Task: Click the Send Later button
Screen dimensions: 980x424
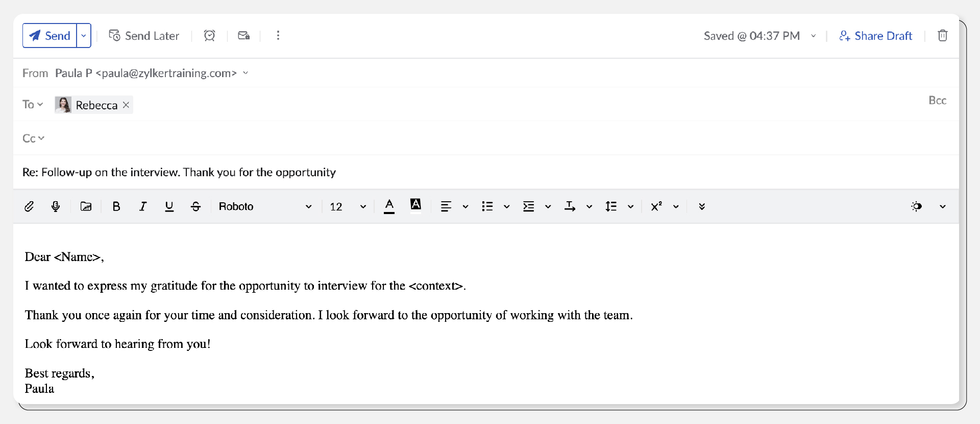Action: click(144, 36)
